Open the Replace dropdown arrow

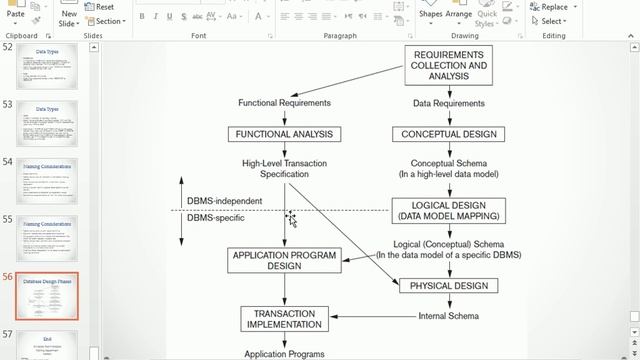[575, 7]
